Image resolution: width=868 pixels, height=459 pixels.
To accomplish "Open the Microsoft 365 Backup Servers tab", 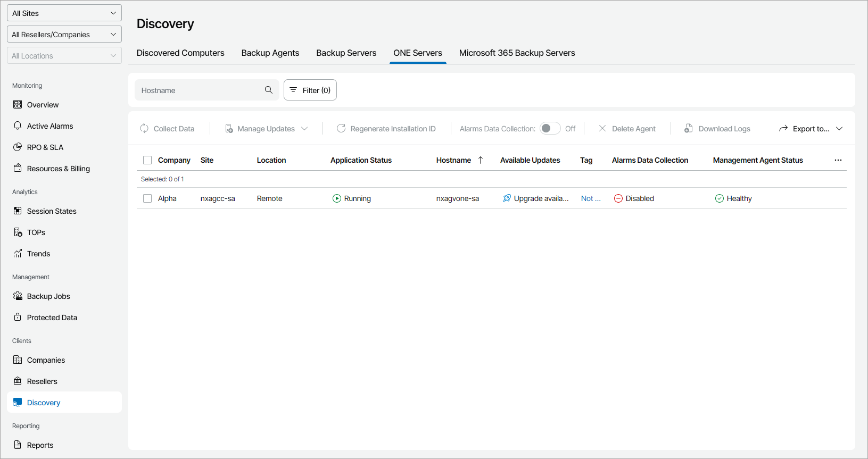I will click(517, 53).
